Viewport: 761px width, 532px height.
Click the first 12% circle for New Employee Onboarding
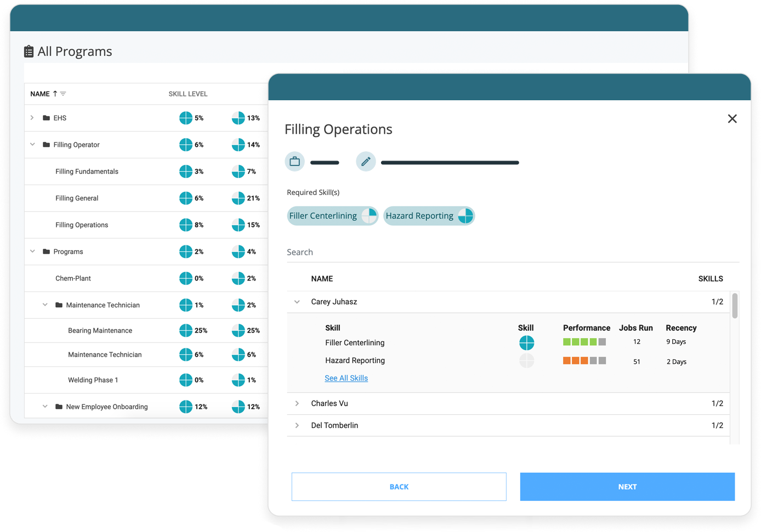[186, 407]
